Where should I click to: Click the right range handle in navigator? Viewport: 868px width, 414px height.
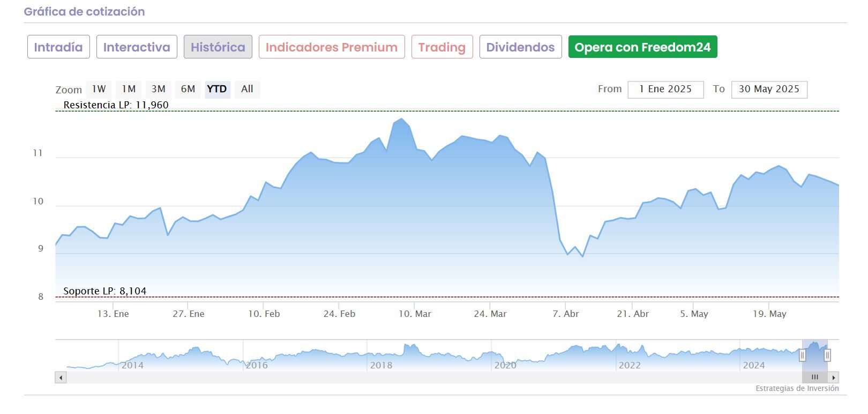[x=827, y=355]
